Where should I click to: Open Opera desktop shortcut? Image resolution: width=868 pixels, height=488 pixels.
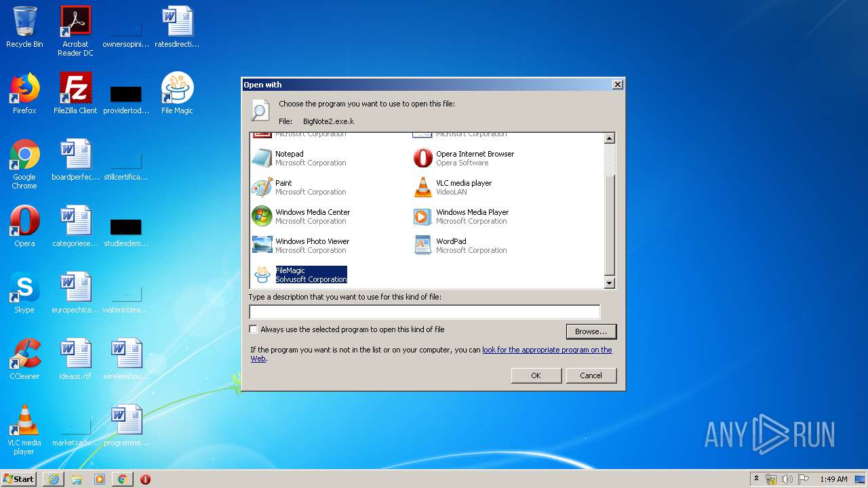click(x=24, y=226)
